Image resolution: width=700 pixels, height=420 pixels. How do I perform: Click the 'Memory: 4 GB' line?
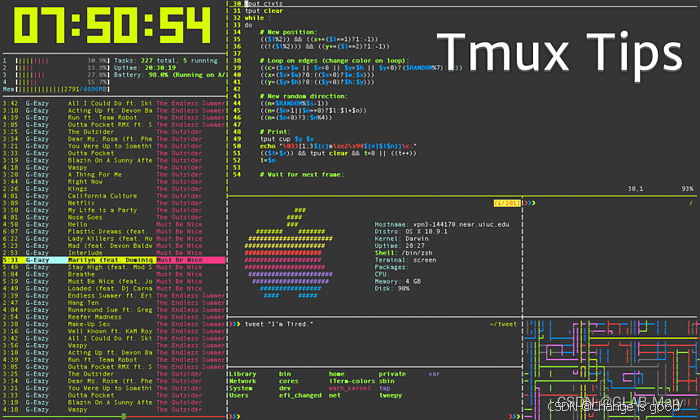(398, 282)
